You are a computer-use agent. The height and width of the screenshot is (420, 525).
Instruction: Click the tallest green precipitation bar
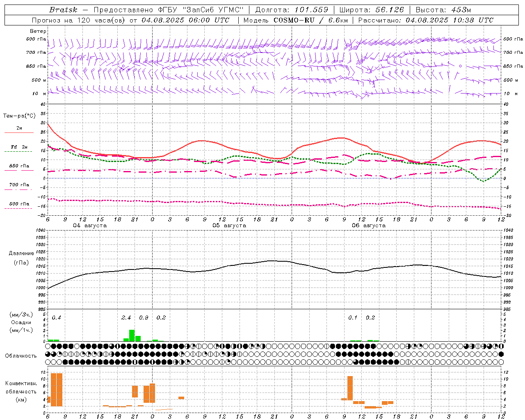(132, 335)
